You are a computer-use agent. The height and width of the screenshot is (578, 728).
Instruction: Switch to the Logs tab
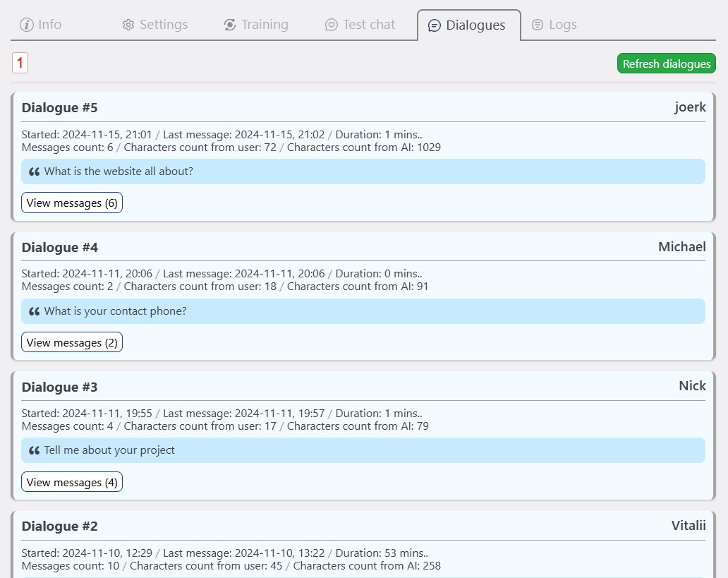(554, 25)
